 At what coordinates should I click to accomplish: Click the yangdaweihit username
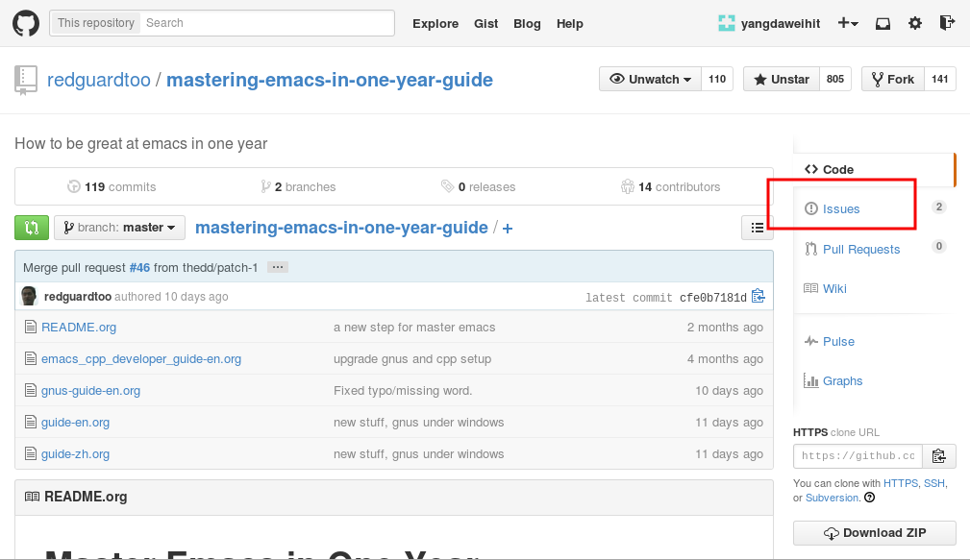pyautogui.click(x=781, y=23)
